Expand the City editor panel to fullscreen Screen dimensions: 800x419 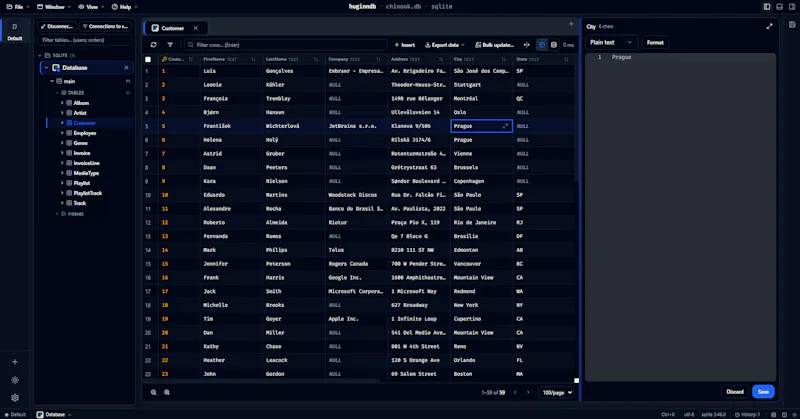point(769,27)
